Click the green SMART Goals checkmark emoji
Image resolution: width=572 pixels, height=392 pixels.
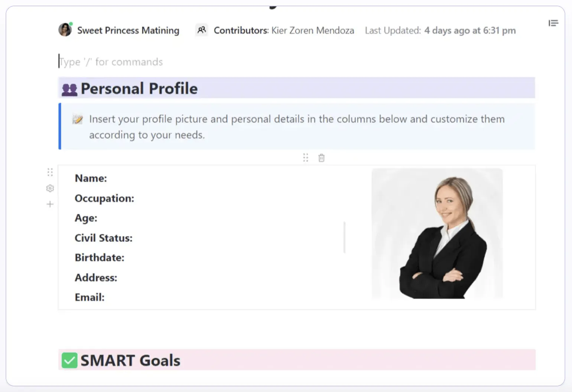(x=69, y=360)
